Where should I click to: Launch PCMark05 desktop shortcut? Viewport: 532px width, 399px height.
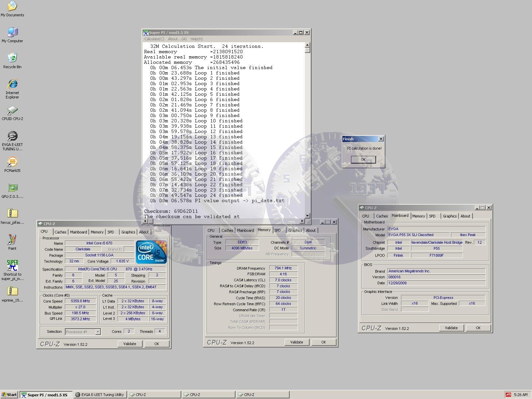point(12,165)
